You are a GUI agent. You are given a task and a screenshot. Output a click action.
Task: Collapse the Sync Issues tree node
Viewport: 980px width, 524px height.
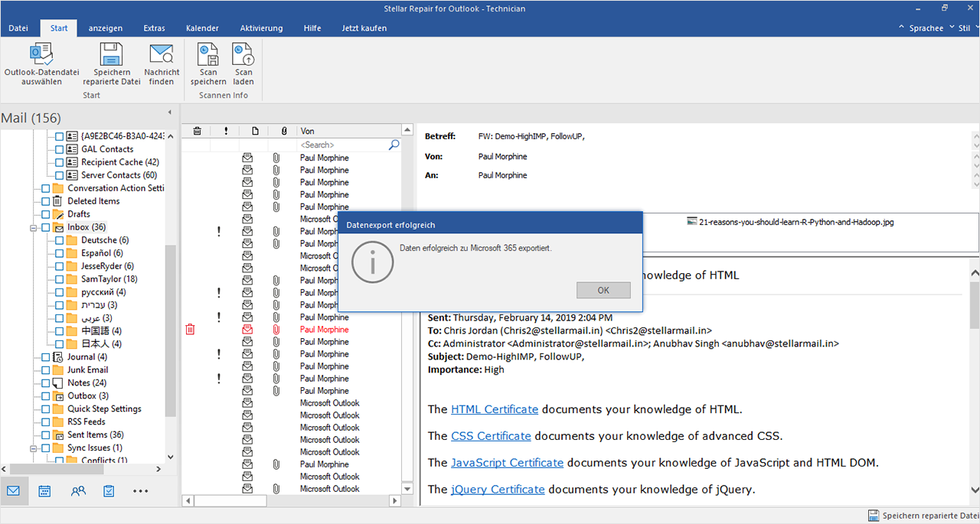click(x=34, y=448)
